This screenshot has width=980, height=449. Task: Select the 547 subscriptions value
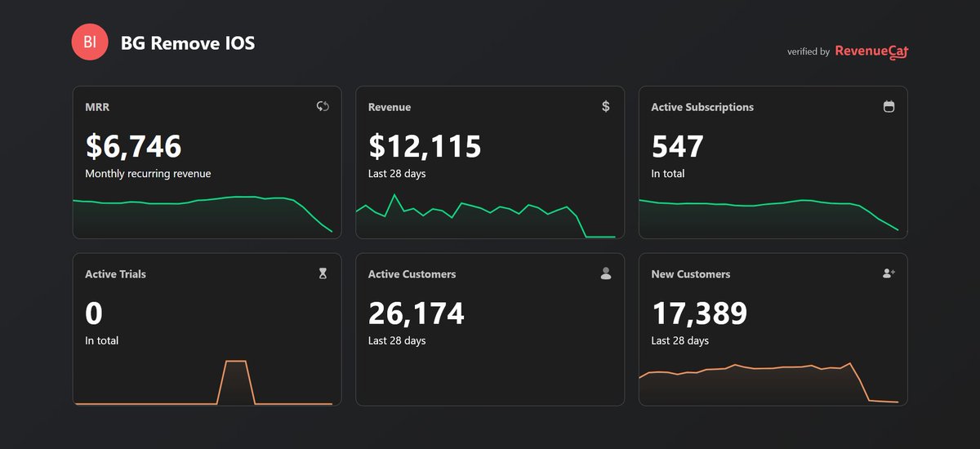tap(677, 146)
